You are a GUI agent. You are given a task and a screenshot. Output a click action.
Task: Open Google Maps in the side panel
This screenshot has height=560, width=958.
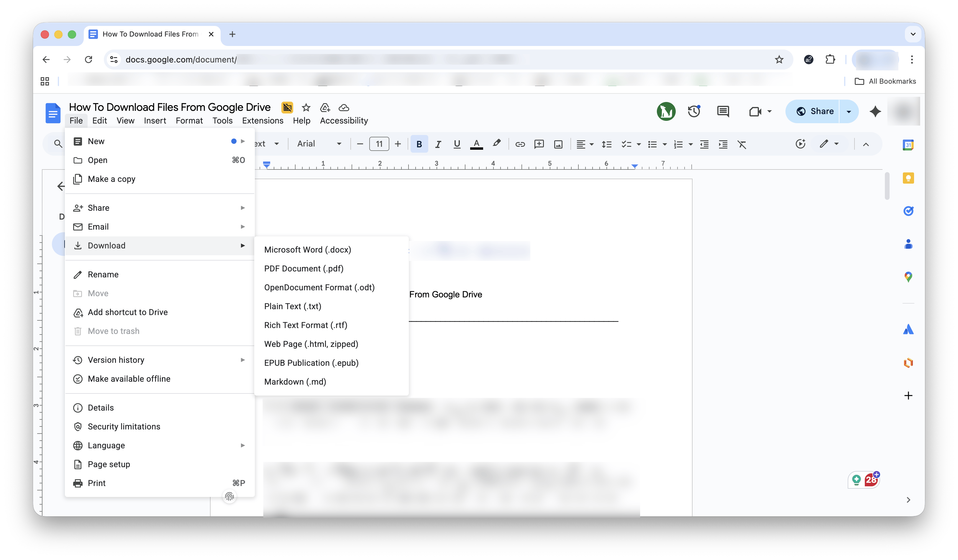pyautogui.click(x=908, y=276)
